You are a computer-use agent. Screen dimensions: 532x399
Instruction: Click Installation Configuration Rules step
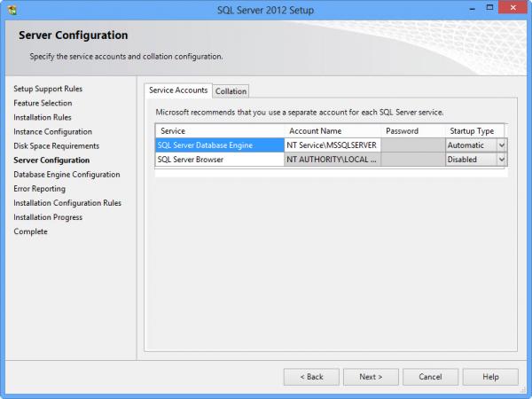(x=67, y=203)
